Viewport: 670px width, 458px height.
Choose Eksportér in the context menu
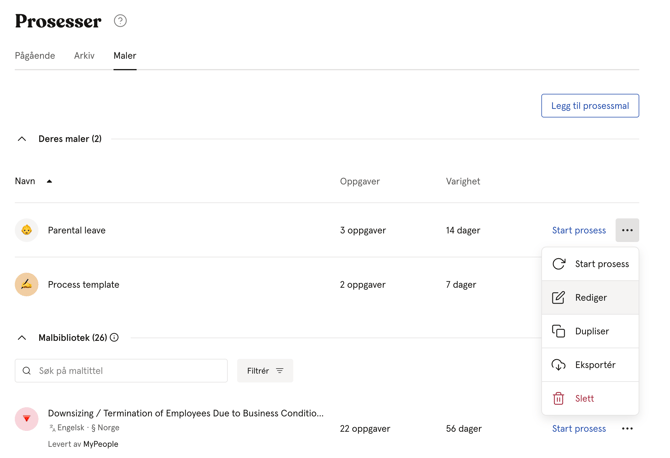(590, 365)
